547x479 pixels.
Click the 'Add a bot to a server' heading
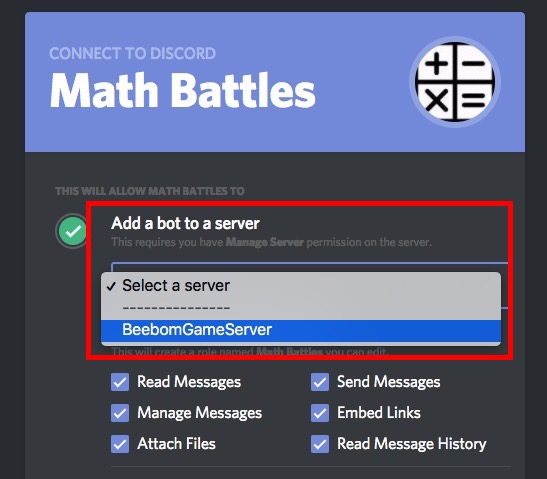185,223
